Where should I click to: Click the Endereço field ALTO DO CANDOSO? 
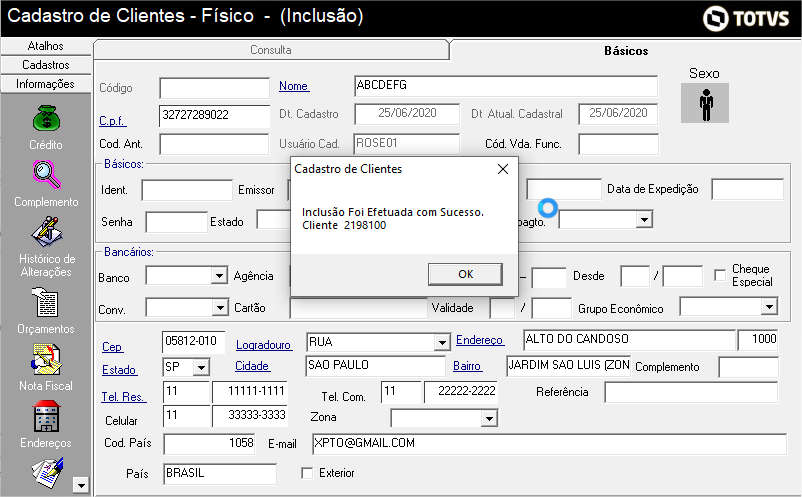point(629,340)
